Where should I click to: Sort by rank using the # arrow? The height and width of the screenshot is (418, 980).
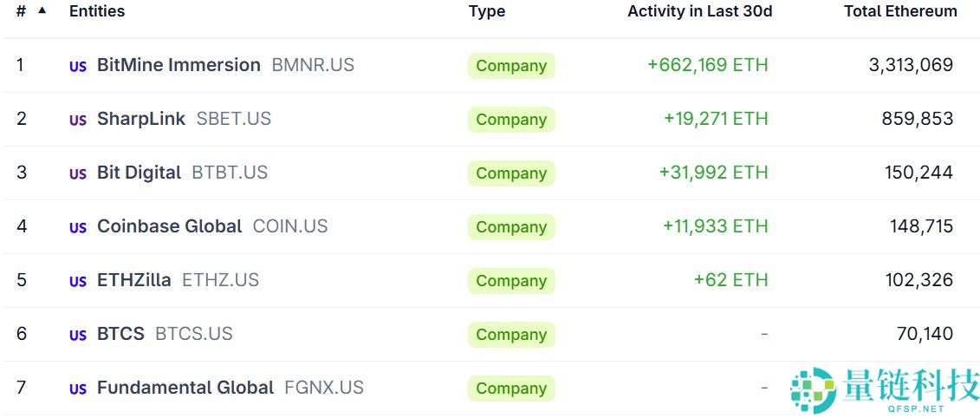click(42, 10)
